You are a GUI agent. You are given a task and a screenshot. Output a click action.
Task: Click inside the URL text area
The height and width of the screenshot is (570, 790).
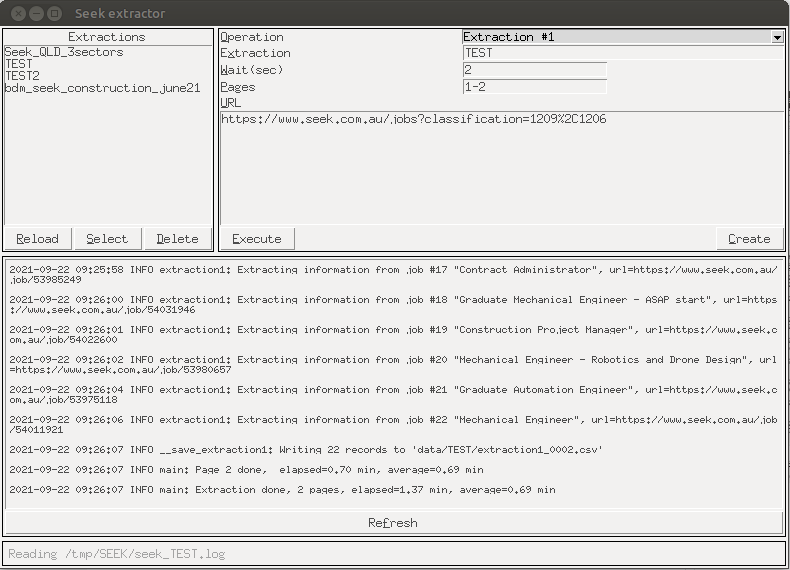click(502, 168)
